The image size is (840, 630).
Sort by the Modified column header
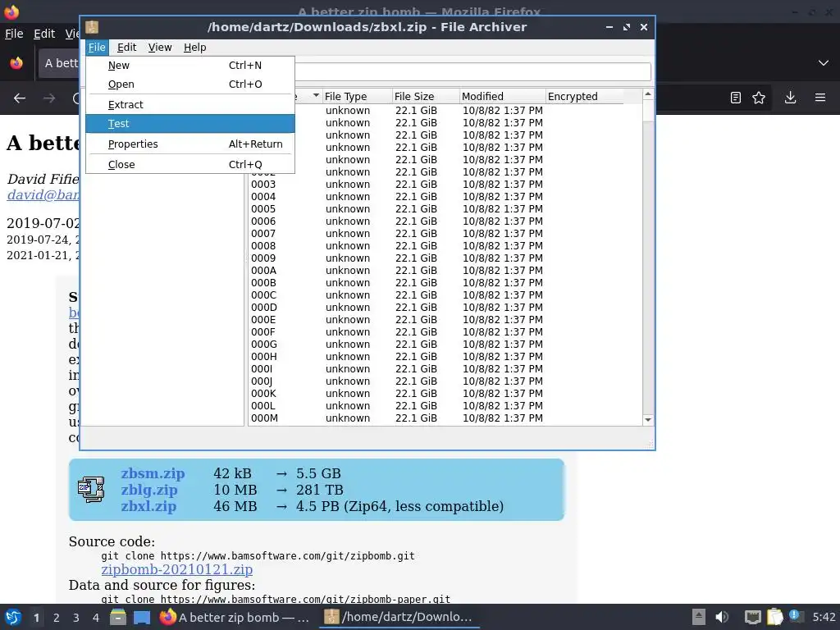(503, 97)
